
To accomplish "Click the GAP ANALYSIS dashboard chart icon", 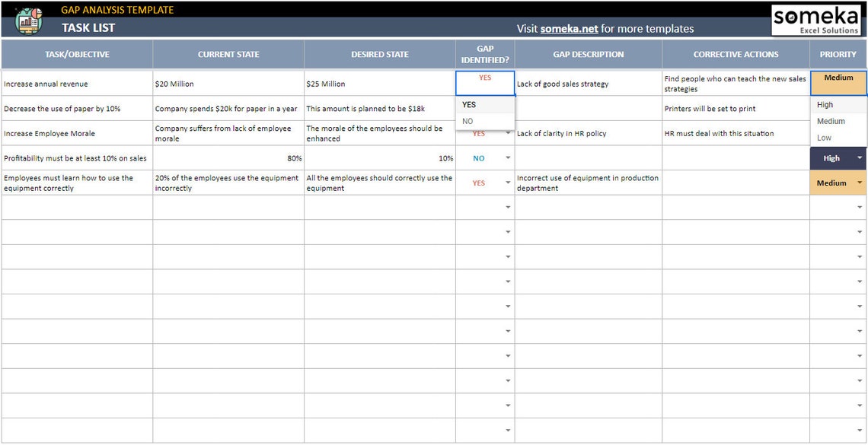I will (x=27, y=18).
